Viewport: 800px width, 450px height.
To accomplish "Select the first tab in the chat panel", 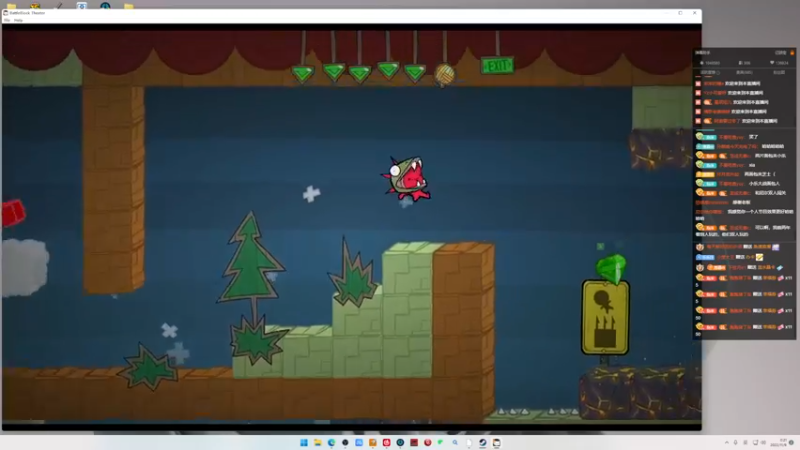I will (x=710, y=72).
